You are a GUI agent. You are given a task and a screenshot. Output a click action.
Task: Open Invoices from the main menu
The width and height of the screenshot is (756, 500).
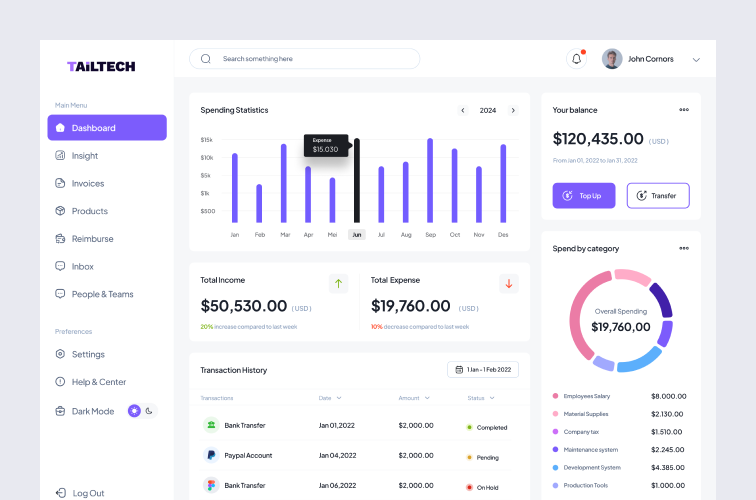87,183
